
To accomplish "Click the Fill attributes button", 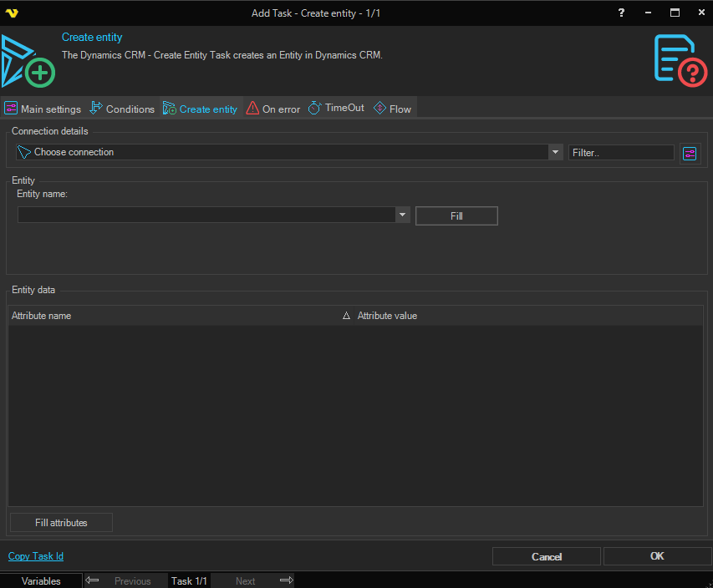I will (61, 523).
